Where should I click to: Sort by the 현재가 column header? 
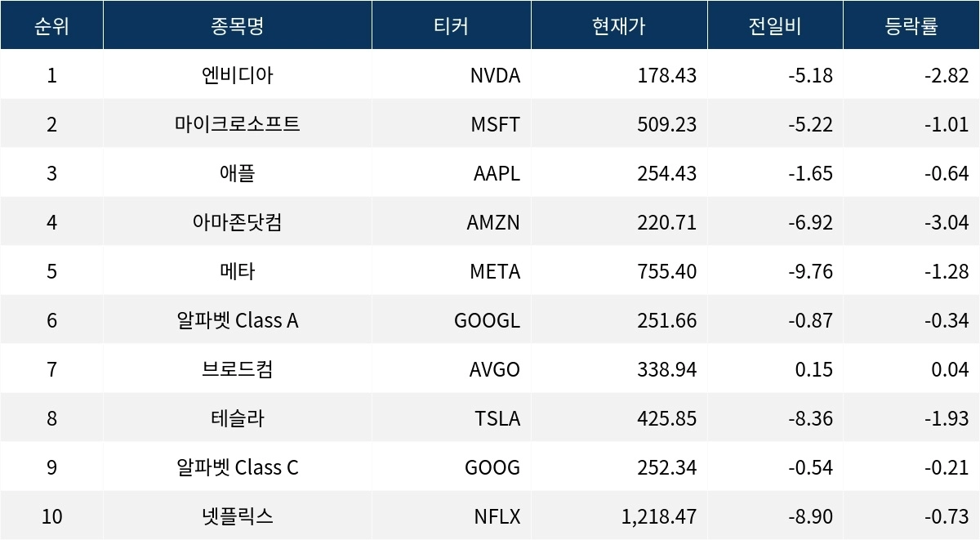[x=618, y=26]
